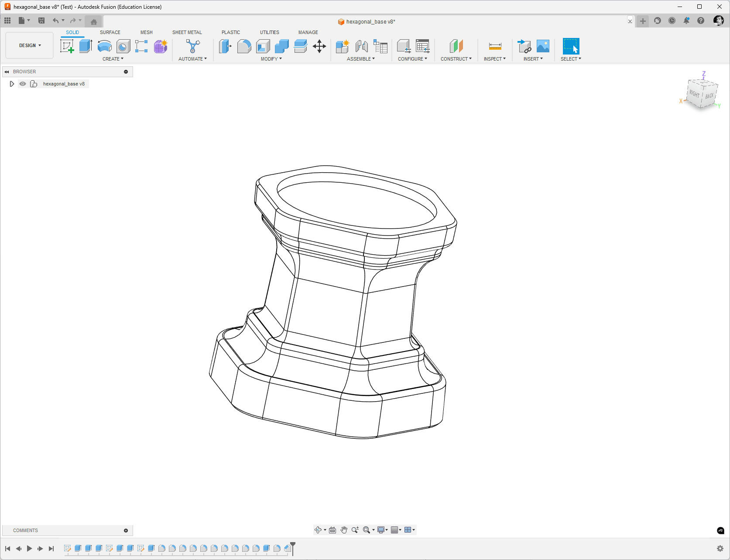Select the Press Pull tool
This screenshot has width=730, height=560.
tap(225, 46)
